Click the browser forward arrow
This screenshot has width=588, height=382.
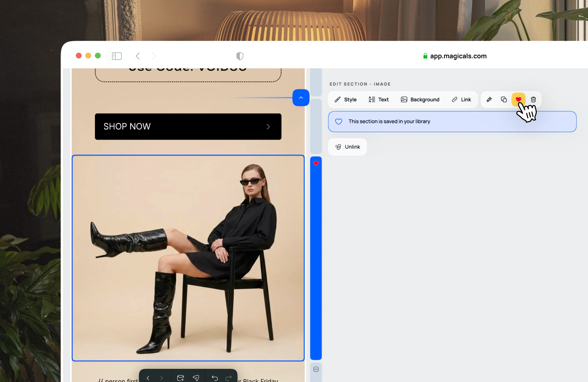[x=154, y=56]
